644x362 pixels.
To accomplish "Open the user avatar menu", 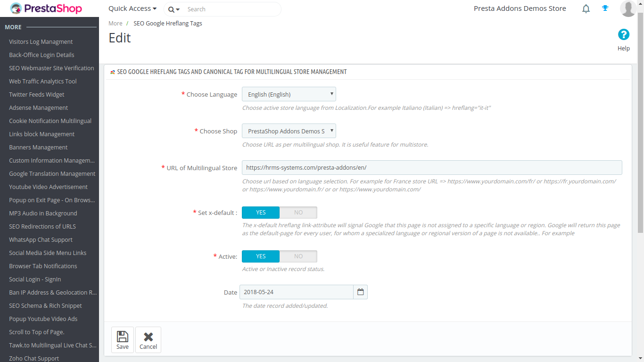I will coord(628,8).
